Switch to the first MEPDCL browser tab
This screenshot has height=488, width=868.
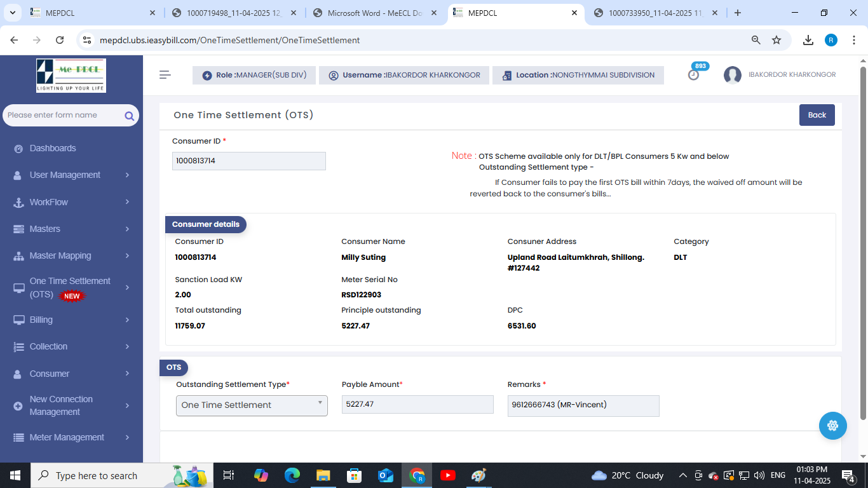pyautogui.click(x=92, y=13)
